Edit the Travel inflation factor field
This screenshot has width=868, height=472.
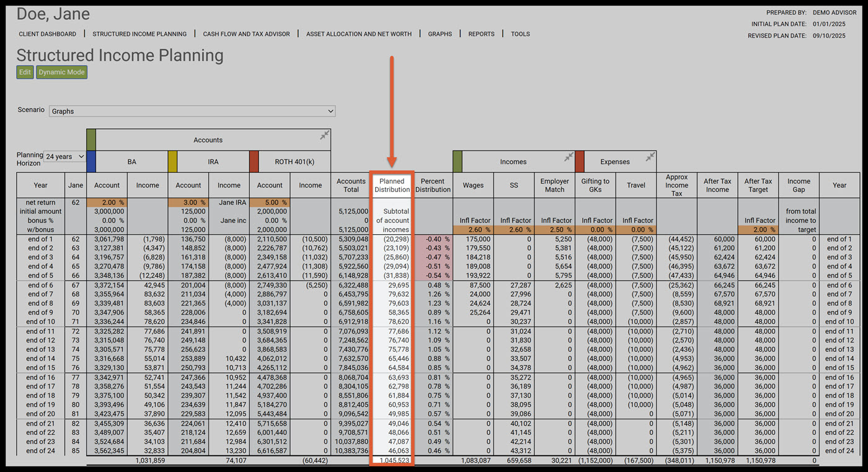click(636, 230)
